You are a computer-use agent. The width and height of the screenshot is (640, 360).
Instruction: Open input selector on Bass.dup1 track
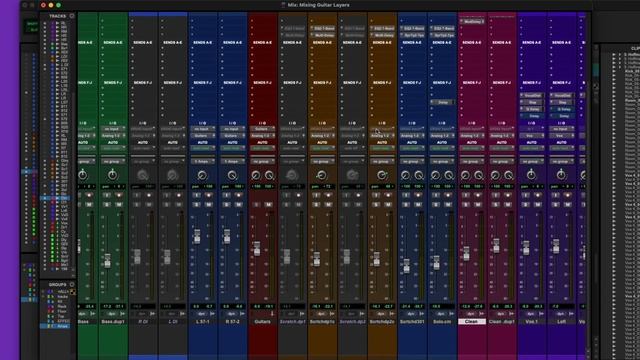[x=113, y=129]
